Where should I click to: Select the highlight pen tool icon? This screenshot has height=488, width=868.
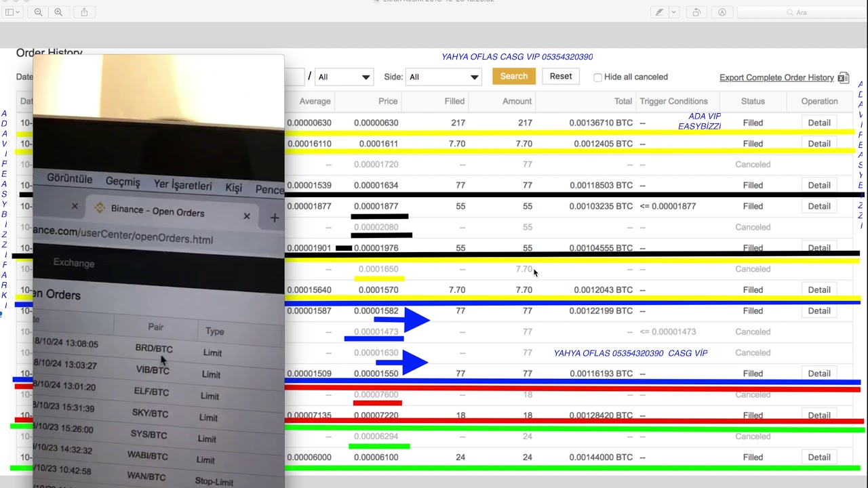coord(659,12)
